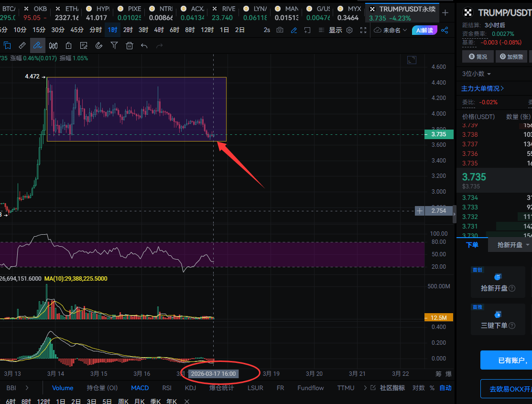532x404 pixels.
Task: Click the paperclip attachment tool icon
Action: click(x=99, y=45)
